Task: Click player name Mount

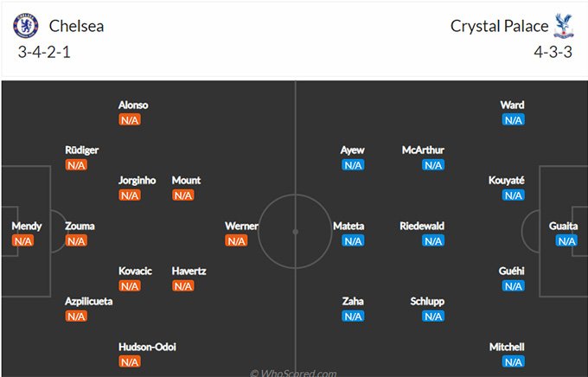Action: coord(186,181)
